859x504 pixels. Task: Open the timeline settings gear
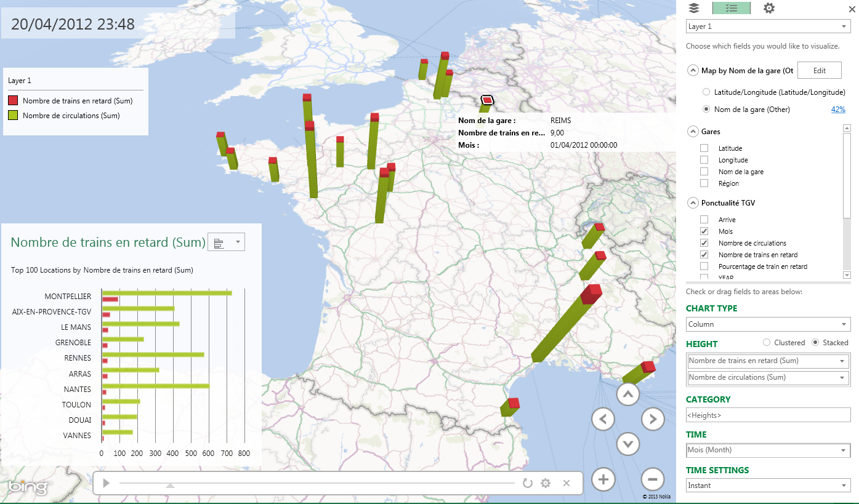pyautogui.click(x=546, y=483)
